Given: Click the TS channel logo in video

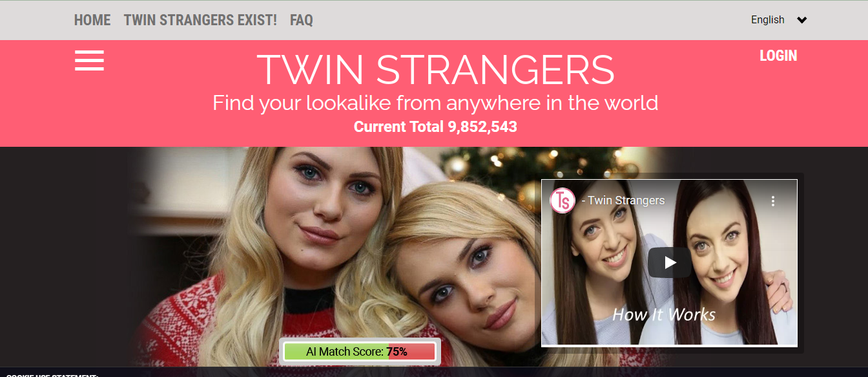Looking at the screenshot, I should click(563, 200).
